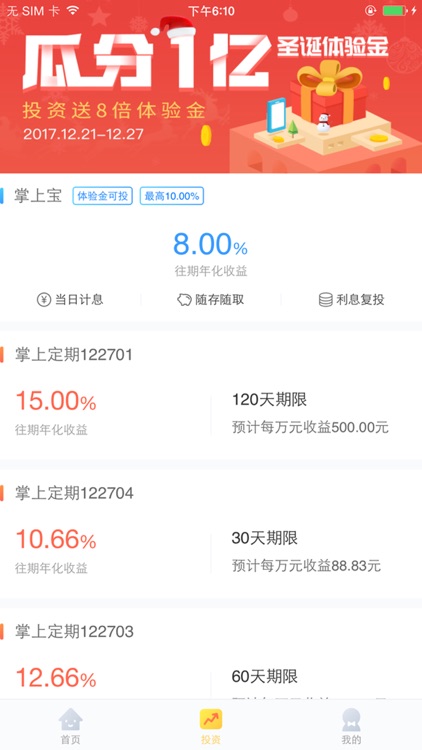
Task: Open product 掌上定期122704
Action: coord(74,493)
